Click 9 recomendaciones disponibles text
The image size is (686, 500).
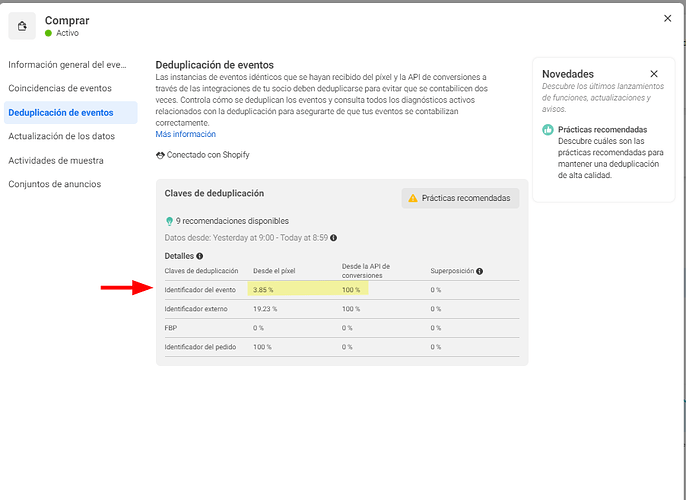pos(232,221)
